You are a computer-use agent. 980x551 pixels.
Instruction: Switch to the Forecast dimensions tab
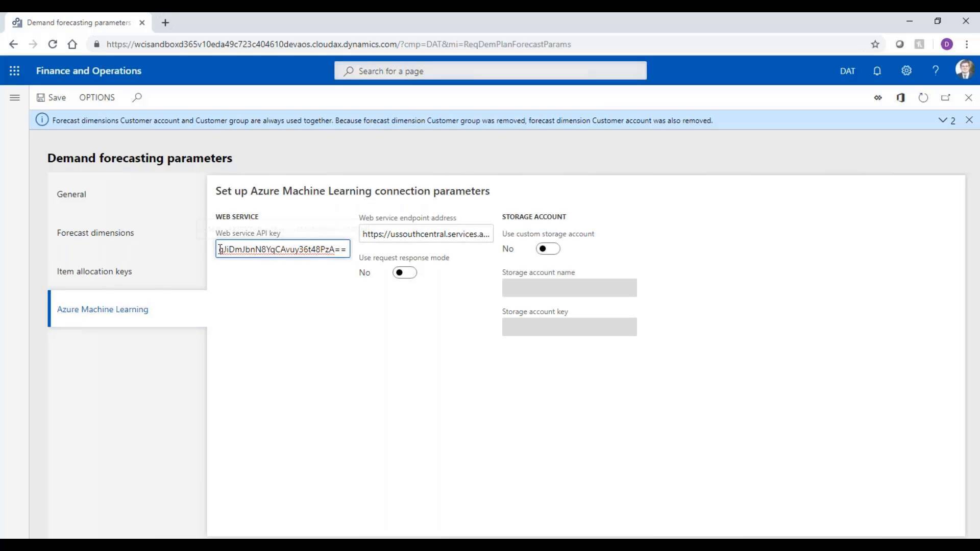coord(95,233)
